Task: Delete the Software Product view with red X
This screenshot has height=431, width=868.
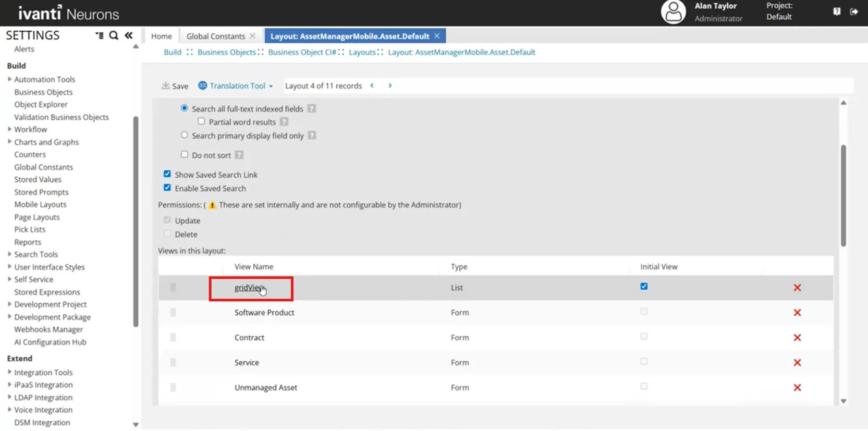Action: pyautogui.click(x=797, y=313)
